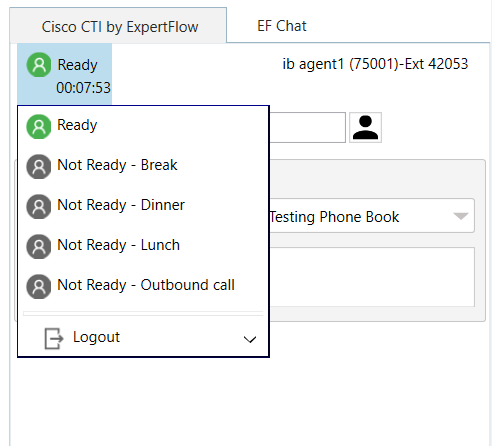Click the Testing Phone Book dropdown arrow
Viewport: 492px width, 446px height.
tap(461, 216)
